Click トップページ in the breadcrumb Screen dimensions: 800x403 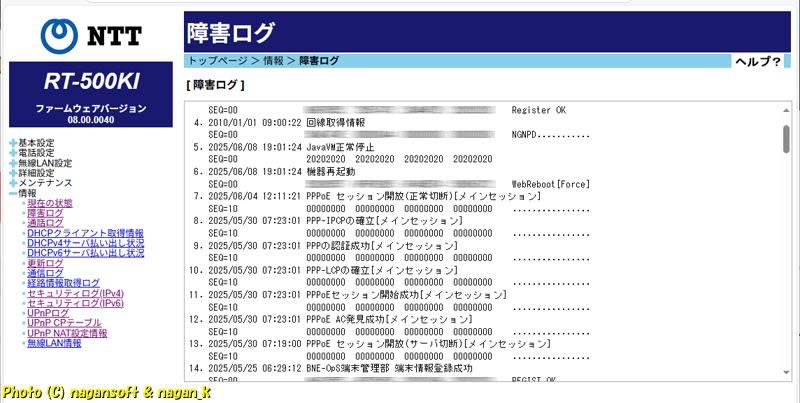coord(218,61)
